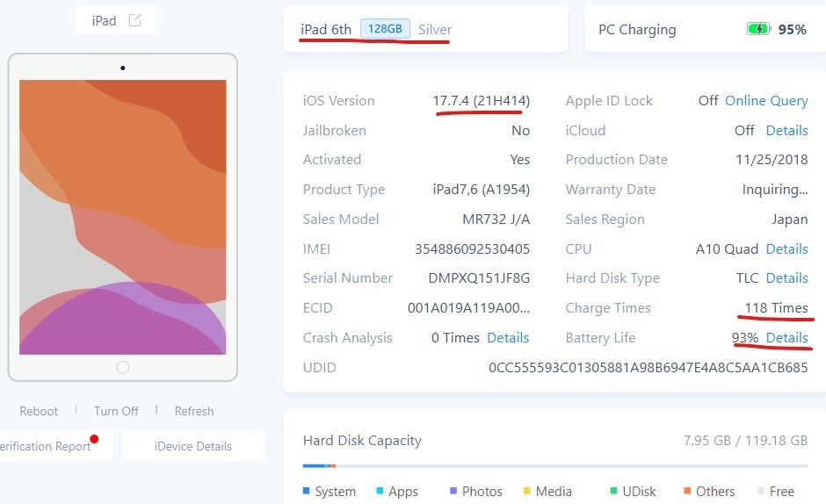Screen dimensions: 826x504
Task: Click the truncated ECID value 001A019A119A00...
Action: tap(469, 307)
